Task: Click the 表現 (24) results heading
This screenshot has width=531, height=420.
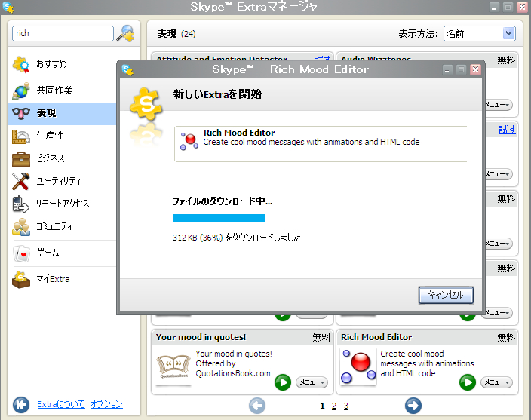Action: coord(176,34)
